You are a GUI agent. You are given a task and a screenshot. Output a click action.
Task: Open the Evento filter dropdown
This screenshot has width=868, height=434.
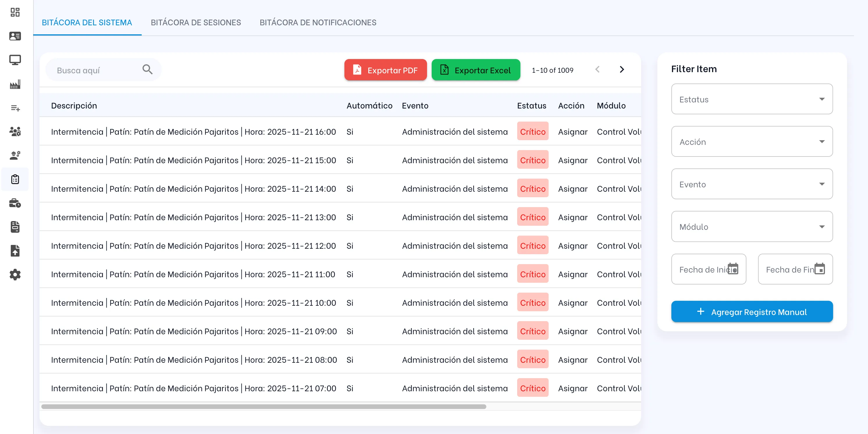click(752, 184)
